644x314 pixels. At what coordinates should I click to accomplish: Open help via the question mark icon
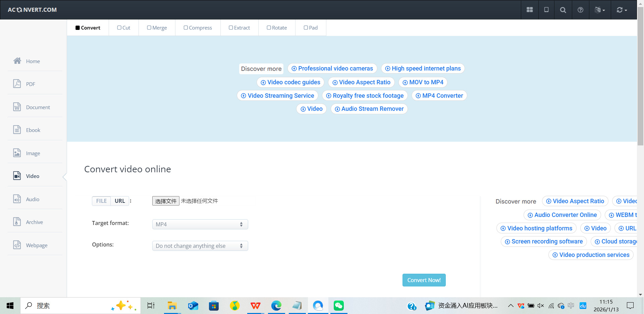tap(580, 10)
